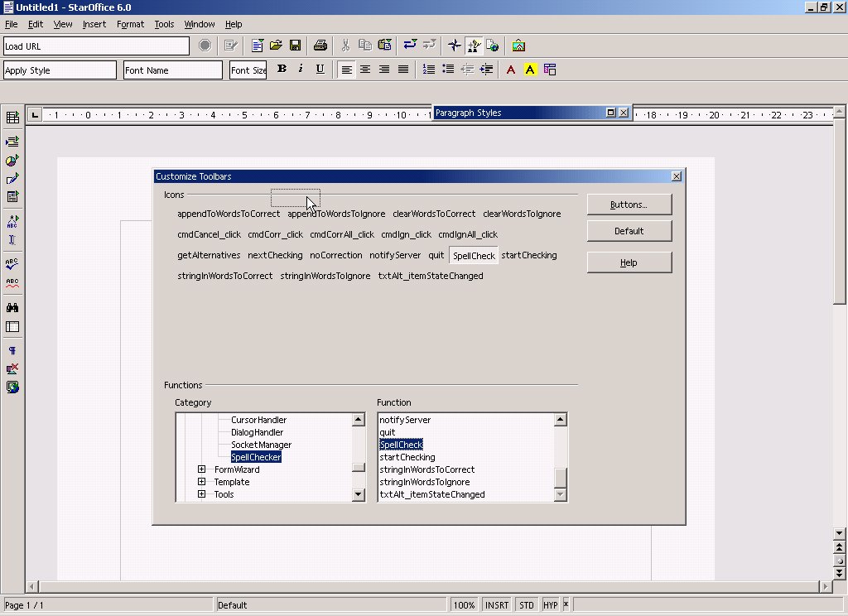Click the Function list scroll-down arrow
The image size is (848, 616).
[x=561, y=494]
